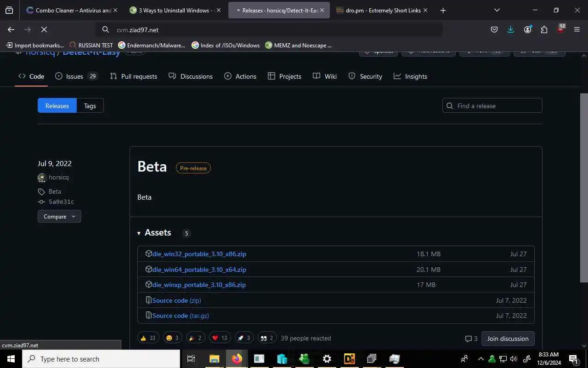Screen dimensions: 588x368
Task: Stop the page from loading
Action: pyautogui.click(x=44, y=29)
